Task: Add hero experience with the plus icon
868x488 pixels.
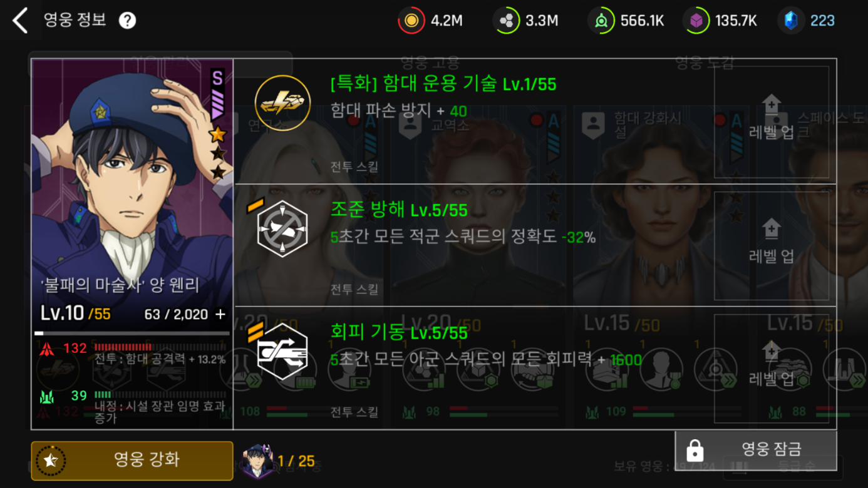Action: 220,314
